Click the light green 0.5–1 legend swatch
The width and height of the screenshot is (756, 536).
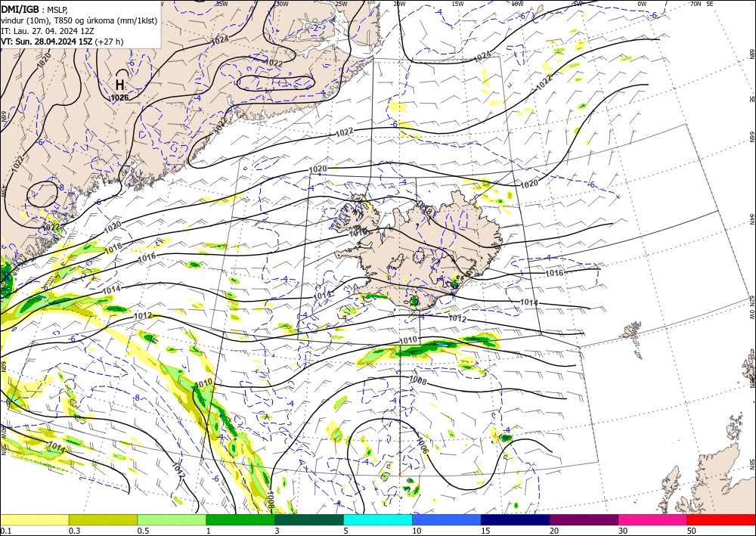[x=172, y=519]
